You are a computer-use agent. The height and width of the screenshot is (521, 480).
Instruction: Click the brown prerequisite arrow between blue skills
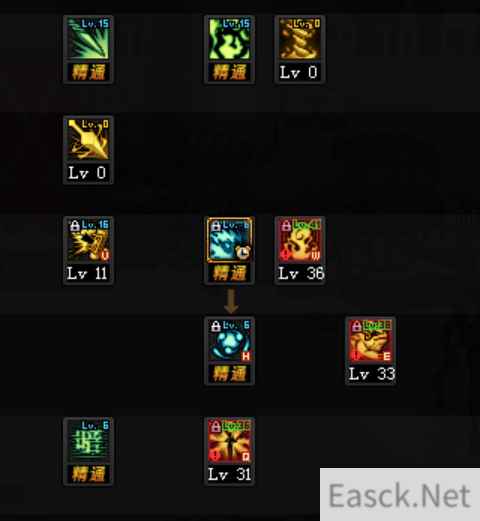(x=231, y=301)
